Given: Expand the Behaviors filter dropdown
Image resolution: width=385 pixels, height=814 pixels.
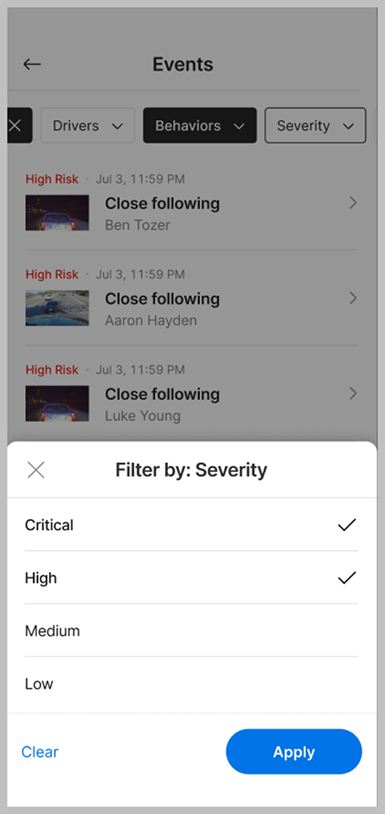Looking at the screenshot, I should point(200,125).
